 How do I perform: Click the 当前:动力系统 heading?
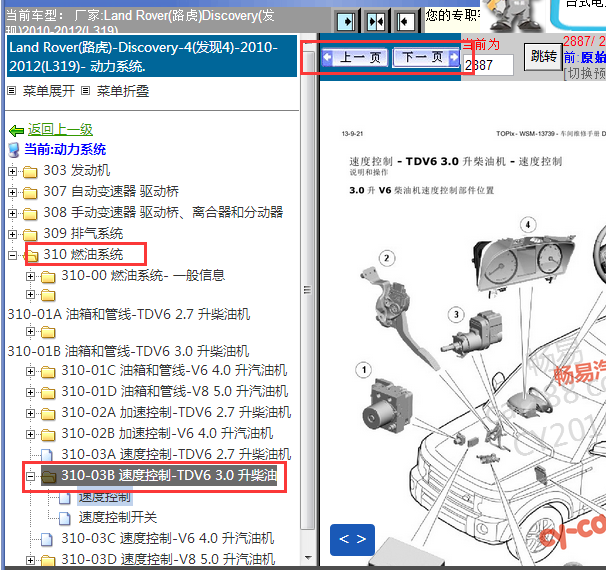pyautogui.click(x=65, y=150)
